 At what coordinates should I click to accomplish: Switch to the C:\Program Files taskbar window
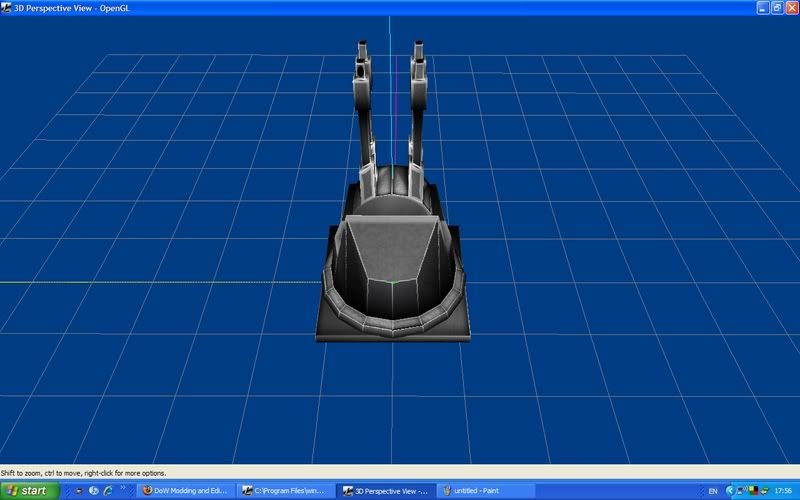[284, 491]
